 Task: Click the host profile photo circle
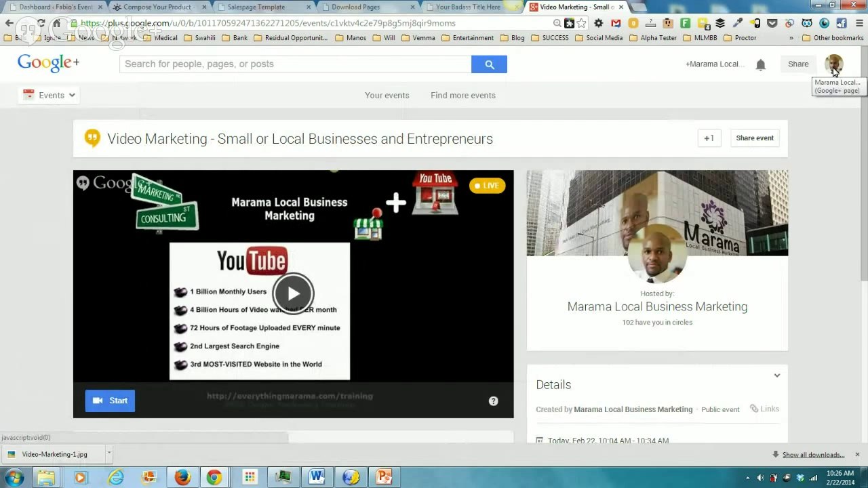657,254
